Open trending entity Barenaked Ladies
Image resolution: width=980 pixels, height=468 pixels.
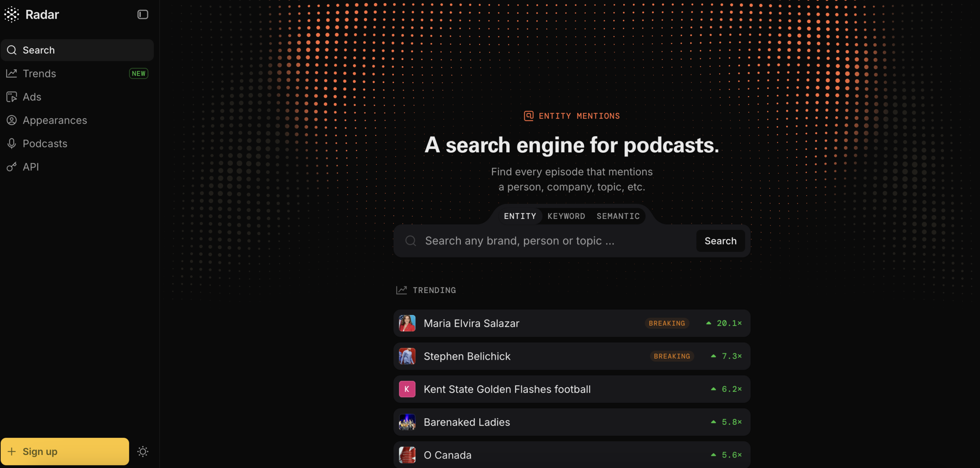[x=572, y=422]
